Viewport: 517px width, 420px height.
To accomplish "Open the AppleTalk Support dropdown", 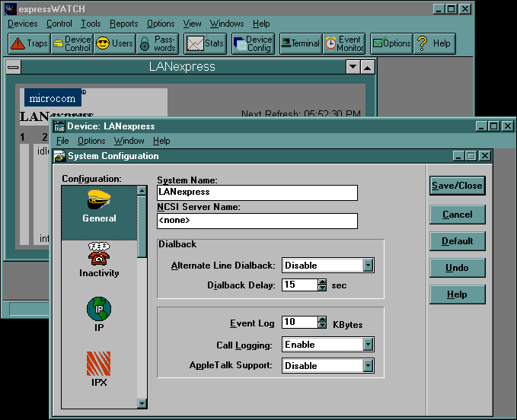I will click(368, 366).
